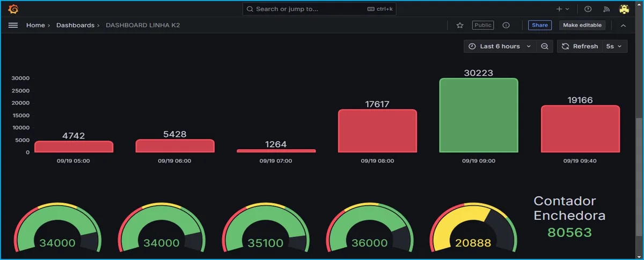644x260 pixels.
Task: Click the refresh arrows icon
Action: [565, 46]
